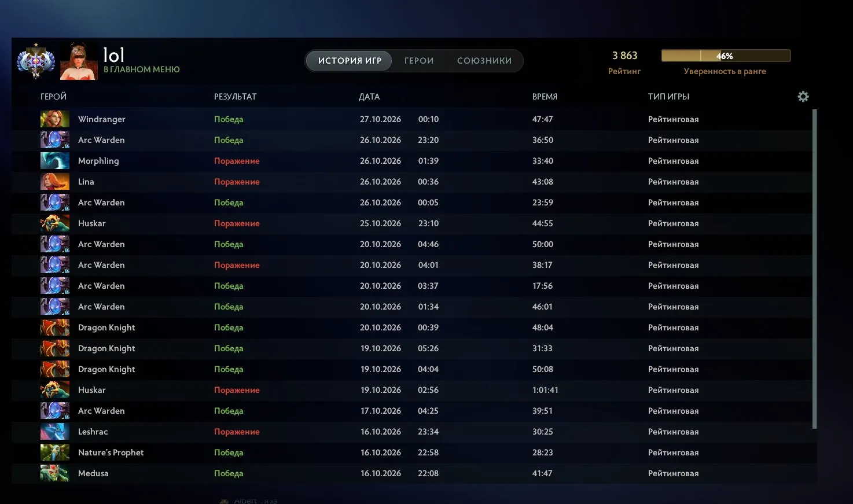Select the Windranger hero portrait

[x=55, y=119]
